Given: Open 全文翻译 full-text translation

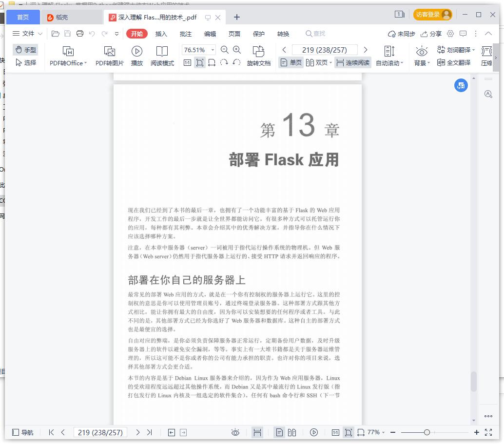Looking at the screenshot, I should tap(454, 62).
